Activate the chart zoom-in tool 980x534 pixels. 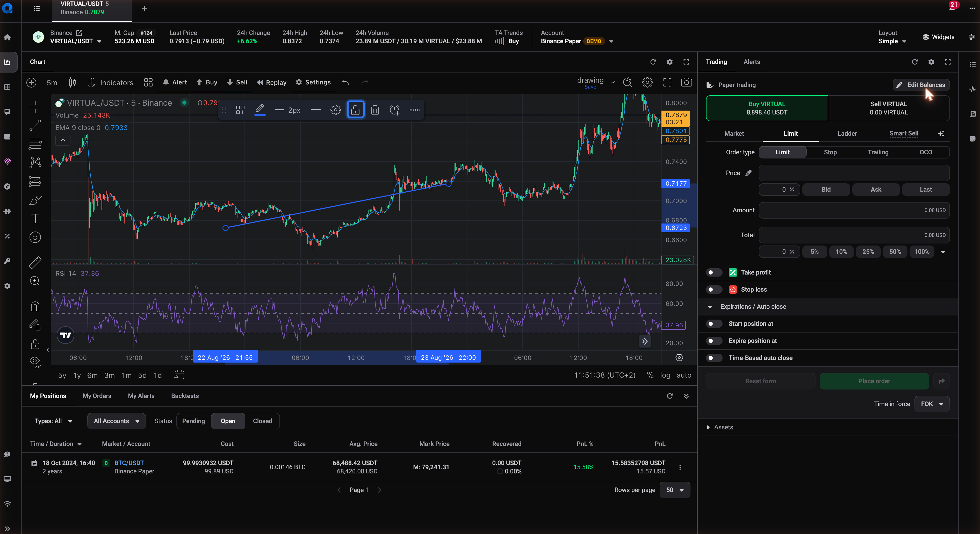click(35, 281)
